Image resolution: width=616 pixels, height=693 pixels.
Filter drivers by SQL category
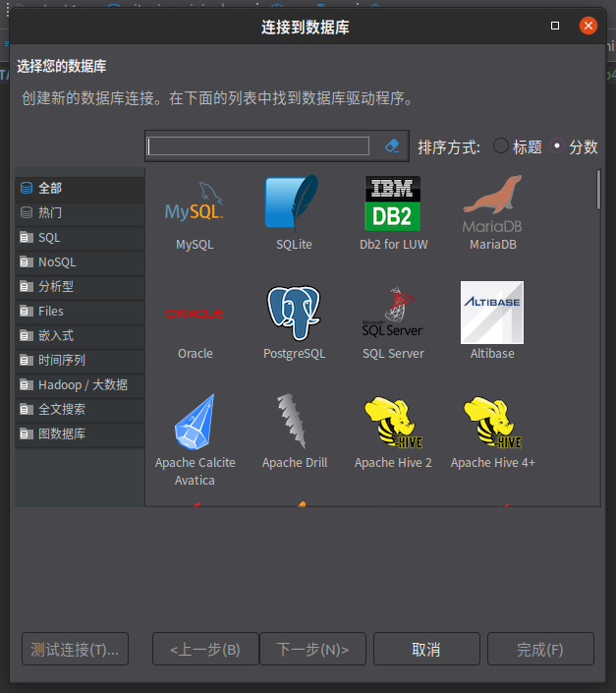click(80, 238)
